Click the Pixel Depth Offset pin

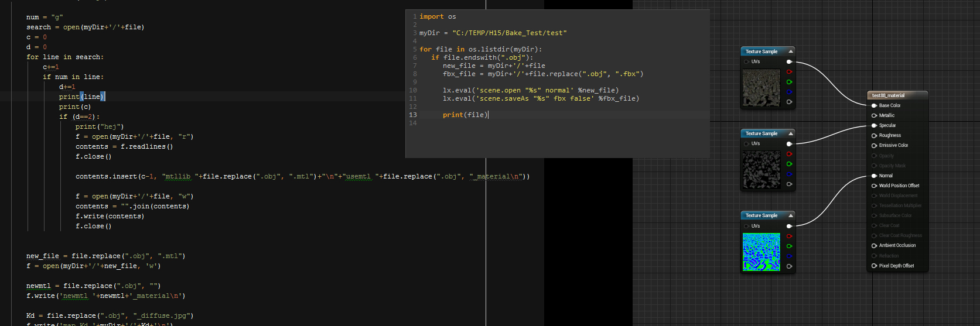[x=875, y=266]
